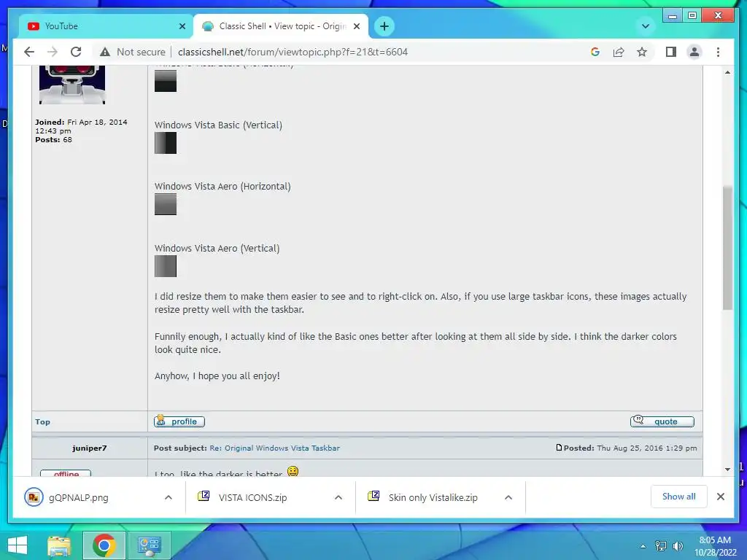Expand options for Skin only Vistalike.zip
This screenshot has width=747, height=560.
tap(508, 497)
